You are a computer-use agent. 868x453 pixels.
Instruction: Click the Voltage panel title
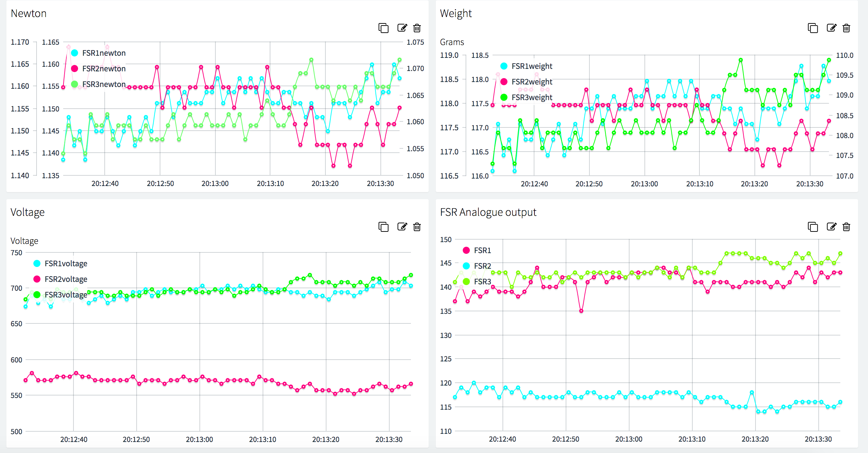click(x=28, y=212)
